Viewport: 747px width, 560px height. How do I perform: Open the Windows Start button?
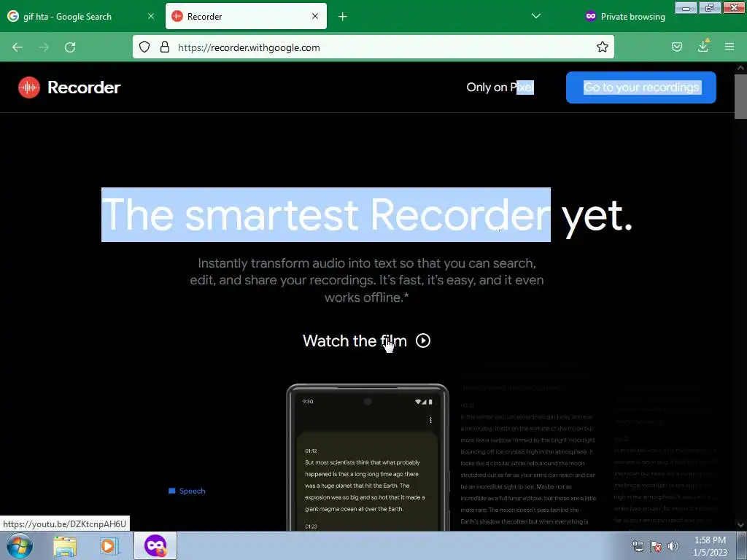(x=20, y=545)
